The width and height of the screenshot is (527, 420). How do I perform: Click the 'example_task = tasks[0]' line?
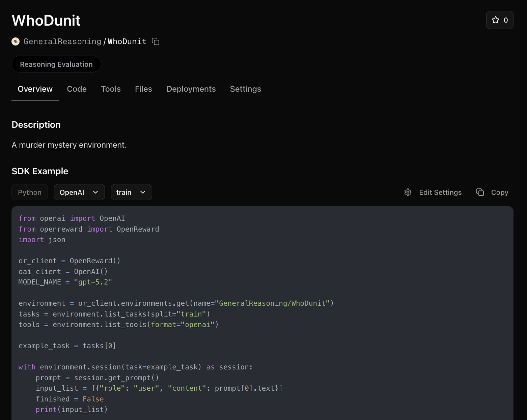coord(67,346)
